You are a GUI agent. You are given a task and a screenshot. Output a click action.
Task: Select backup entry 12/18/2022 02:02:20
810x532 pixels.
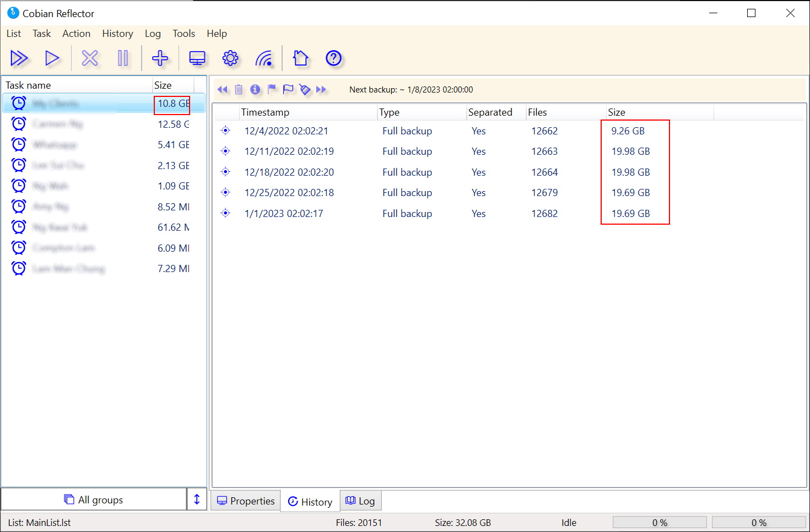tap(289, 172)
